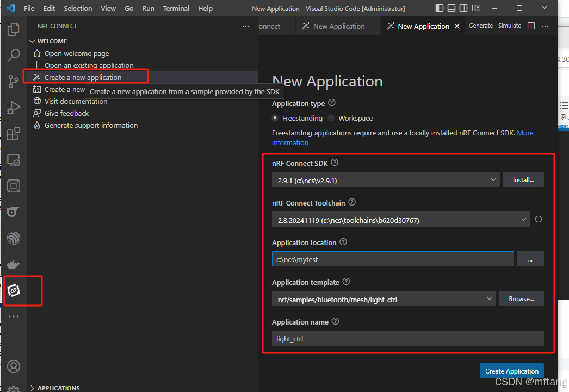Open the Explorer view in activity bar
Screen dimensions: 569x392
[14, 29]
